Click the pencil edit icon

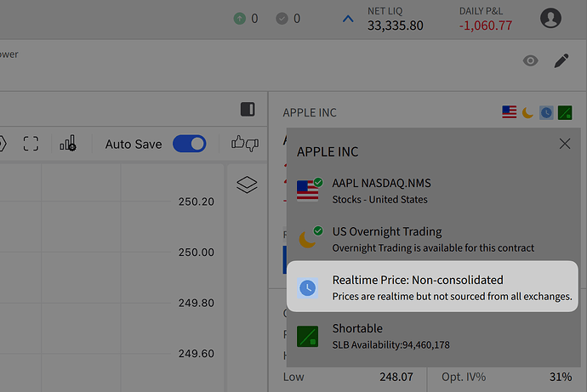click(x=561, y=60)
